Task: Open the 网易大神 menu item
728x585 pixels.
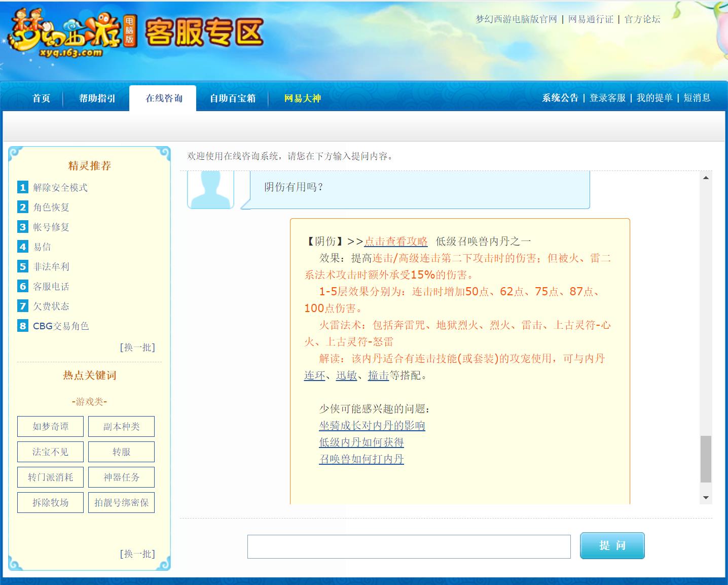Action: tap(301, 98)
